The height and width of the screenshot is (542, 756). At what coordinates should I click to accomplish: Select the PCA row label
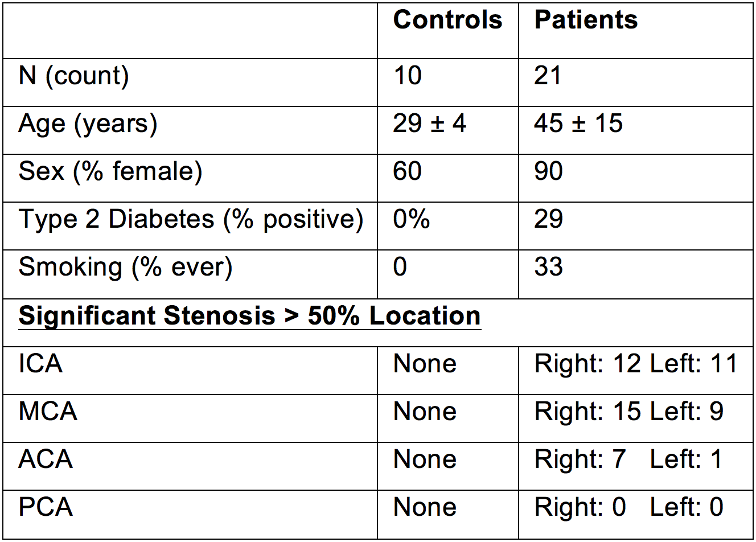(x=46, y=508)
